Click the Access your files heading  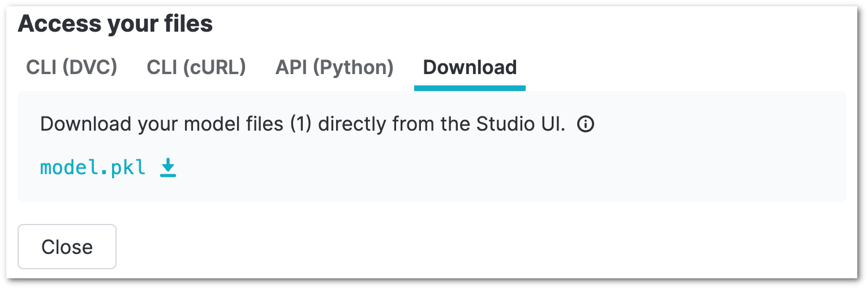coord(115,24)
